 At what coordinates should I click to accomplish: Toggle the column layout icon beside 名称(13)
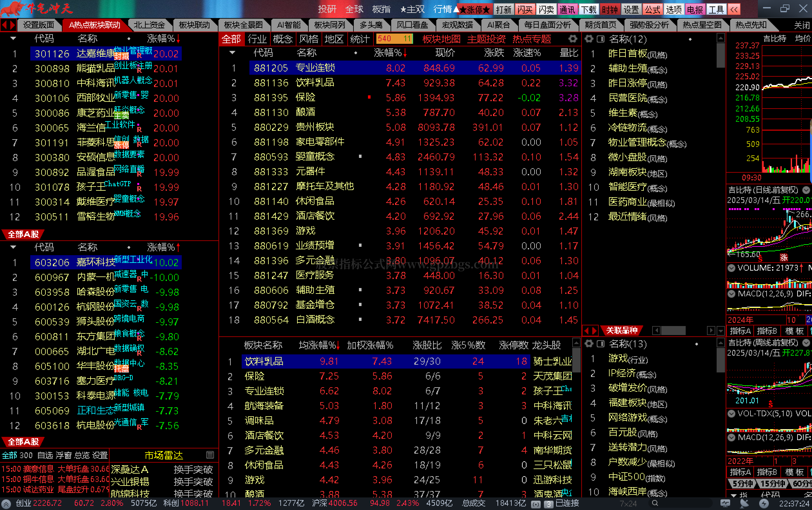[600, 344]
